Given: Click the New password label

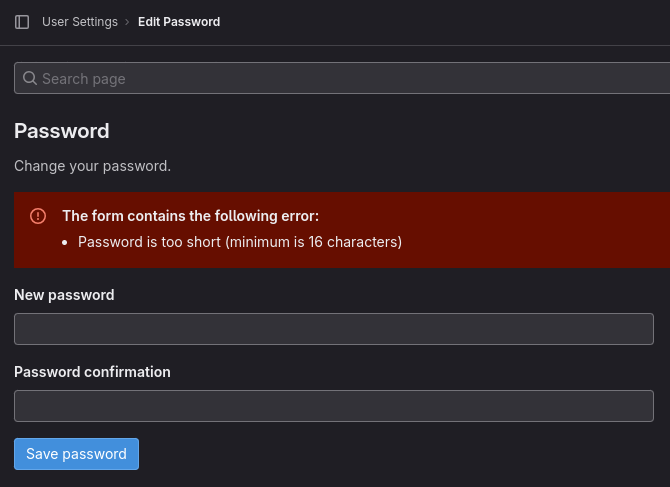Looking at the screenshot, I should 64,295.
